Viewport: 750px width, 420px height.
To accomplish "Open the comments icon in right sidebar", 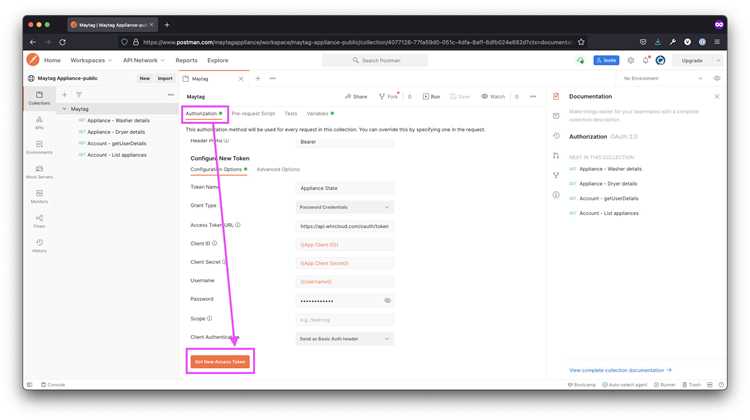I will point(556,116).
